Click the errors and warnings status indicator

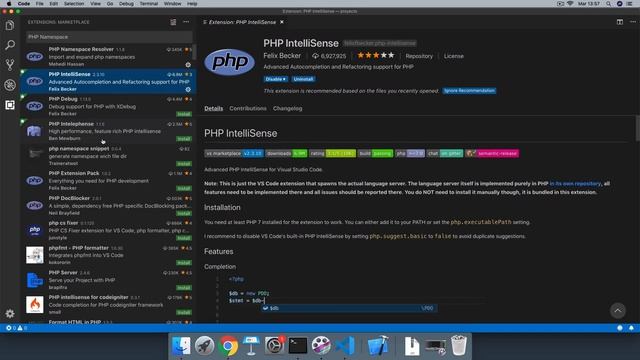pyautogui.click(x=16, y=328)
